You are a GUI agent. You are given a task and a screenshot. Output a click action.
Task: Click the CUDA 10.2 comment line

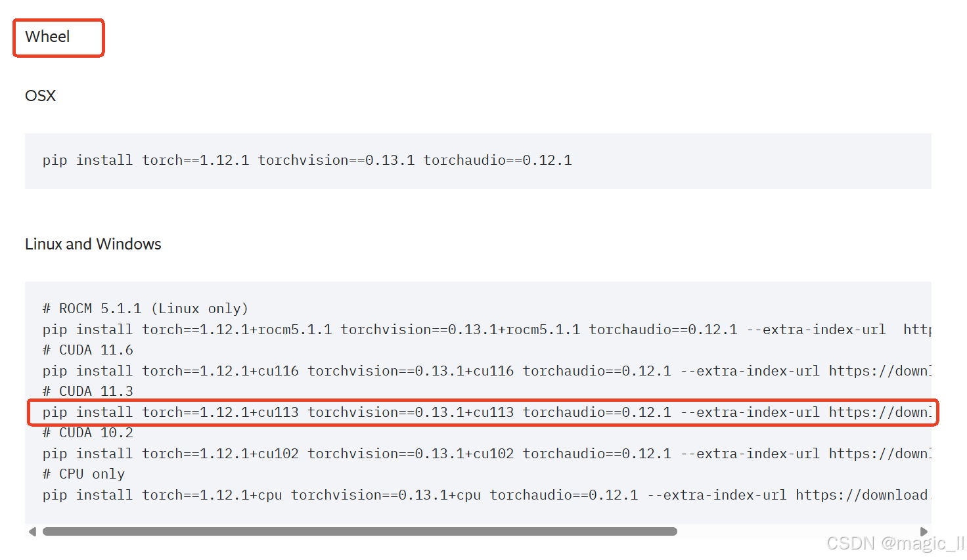pos(88,433)
